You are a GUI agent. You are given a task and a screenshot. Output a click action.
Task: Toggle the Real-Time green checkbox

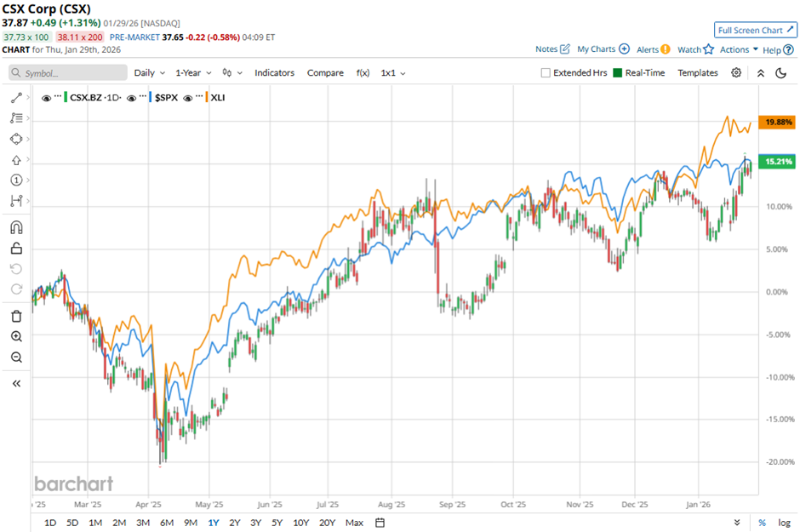click(x=617, y=73)
